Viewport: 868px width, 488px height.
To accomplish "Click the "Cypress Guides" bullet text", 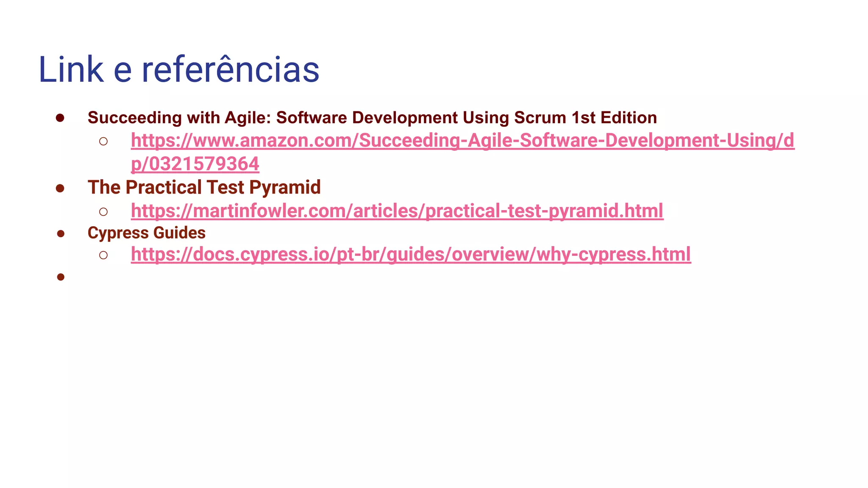I will [x=146, y=233].
